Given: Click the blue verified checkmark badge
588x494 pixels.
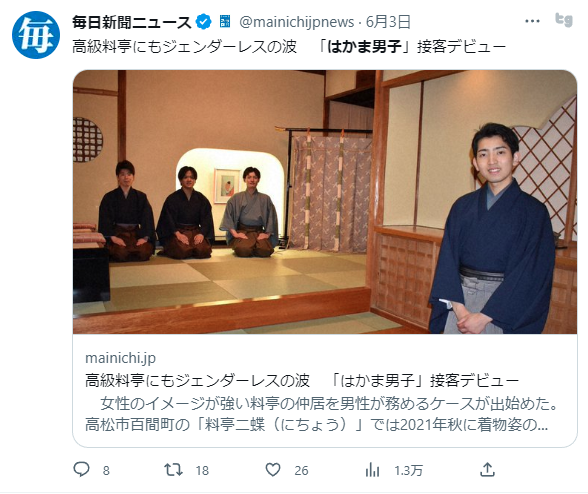Looking at the screenshot, I should (x=204, y=22).
